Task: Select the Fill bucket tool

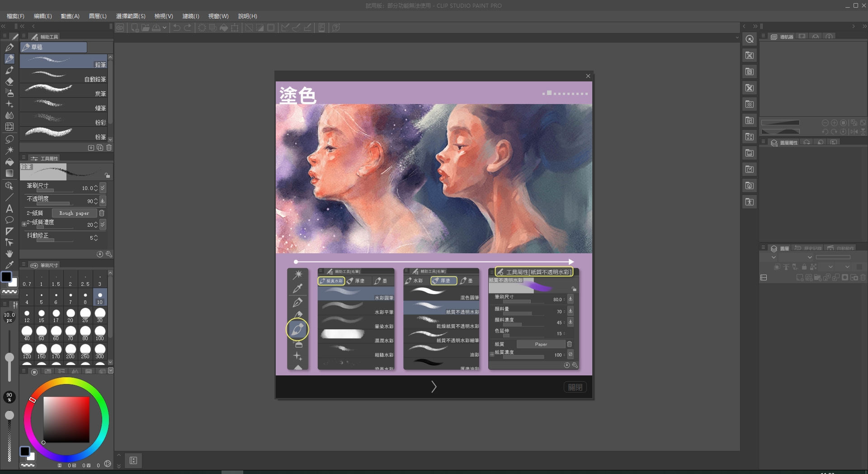Action: point(9,162)
